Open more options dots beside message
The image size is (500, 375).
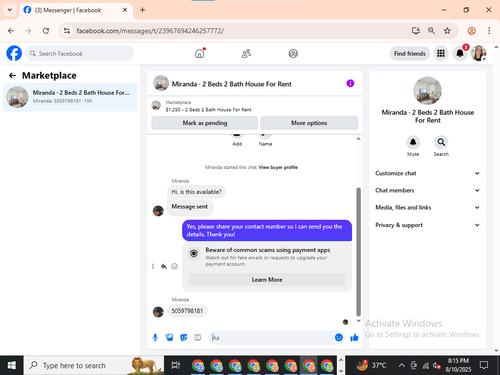[153, 266]
